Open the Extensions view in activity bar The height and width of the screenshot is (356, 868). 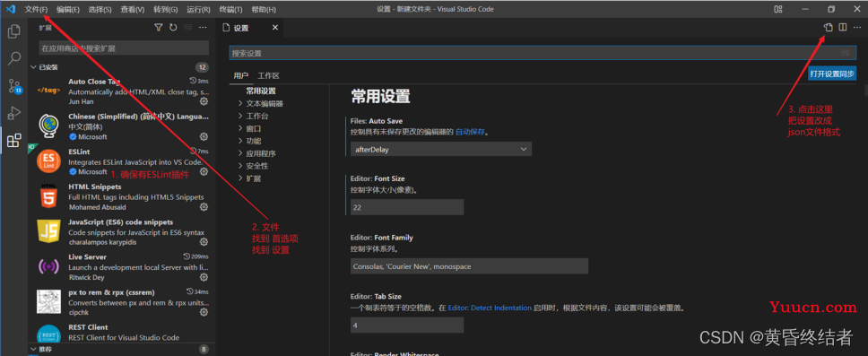(x=13, y=141)
